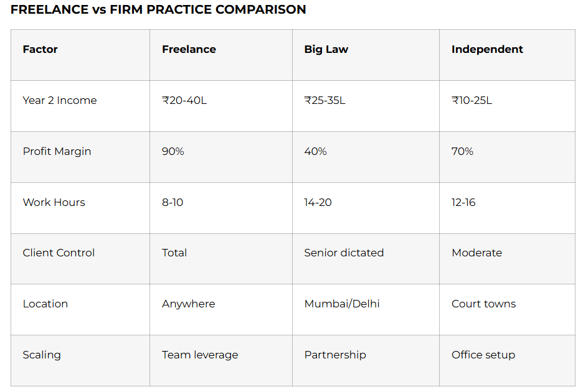
Task: Select the 'Freelance' column header
Action: point(189,50)
